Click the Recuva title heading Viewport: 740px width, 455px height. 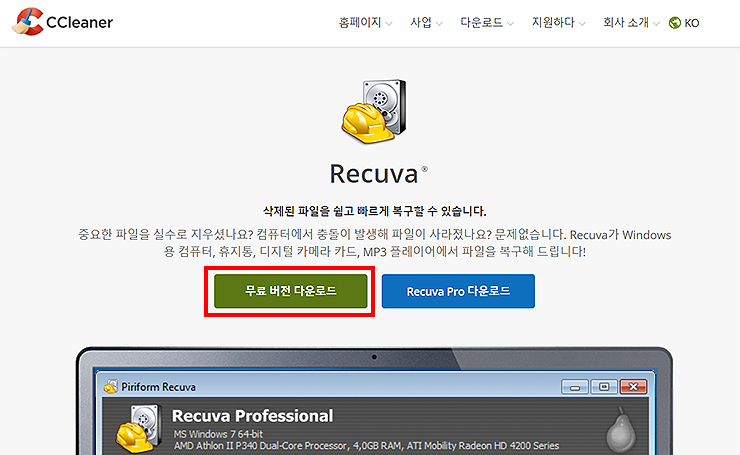coord(378,174)
